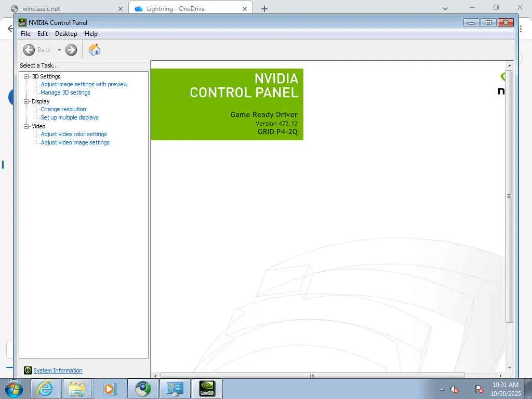This screenshot has width=532, height=399.
Task: Click the Select a Task header
Action: (39, 65)
